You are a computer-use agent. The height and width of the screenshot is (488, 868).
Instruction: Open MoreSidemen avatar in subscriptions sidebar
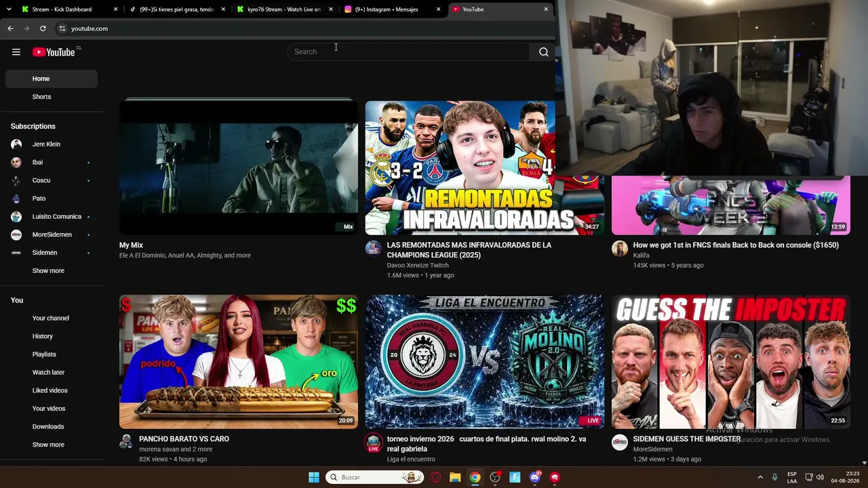tap(16, 235)
